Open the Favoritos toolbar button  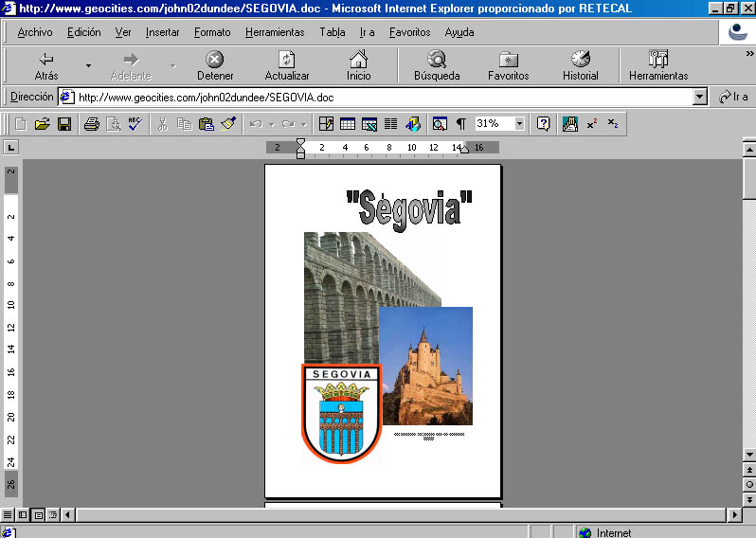[508, 65]
